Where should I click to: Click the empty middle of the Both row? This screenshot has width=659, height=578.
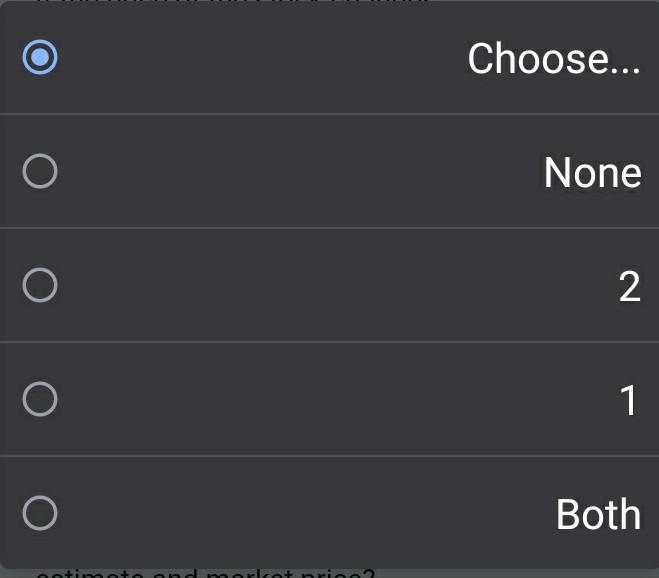tap(300, 514)
